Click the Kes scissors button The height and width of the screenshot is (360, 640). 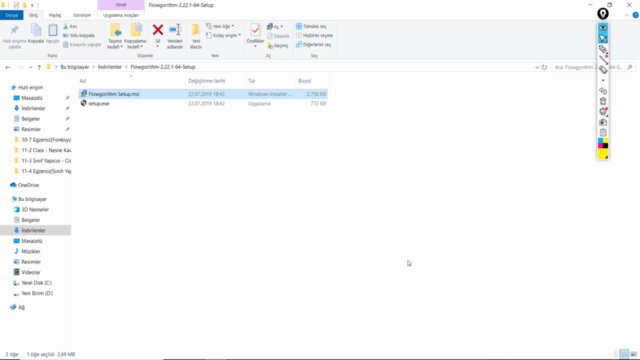pos(70,26)
